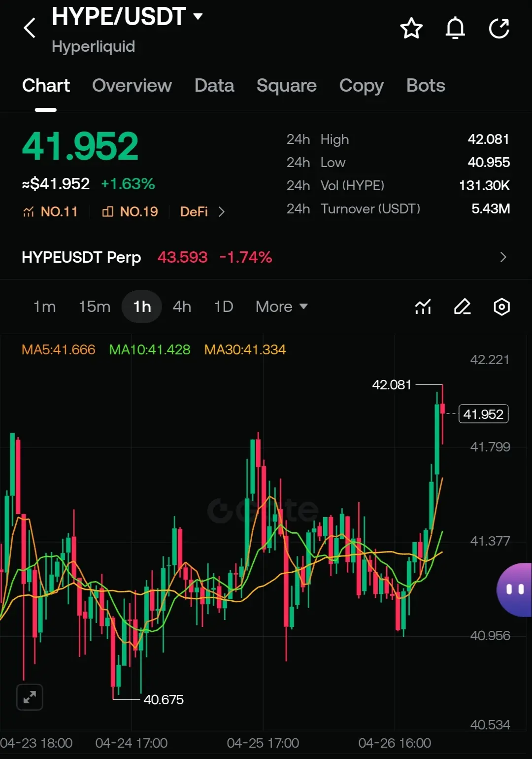This screenshot has width=532, height=759.
Task: Tap the 24h Turnover value 5.43M
Action: pyautogui.click(x=491, y=208)
